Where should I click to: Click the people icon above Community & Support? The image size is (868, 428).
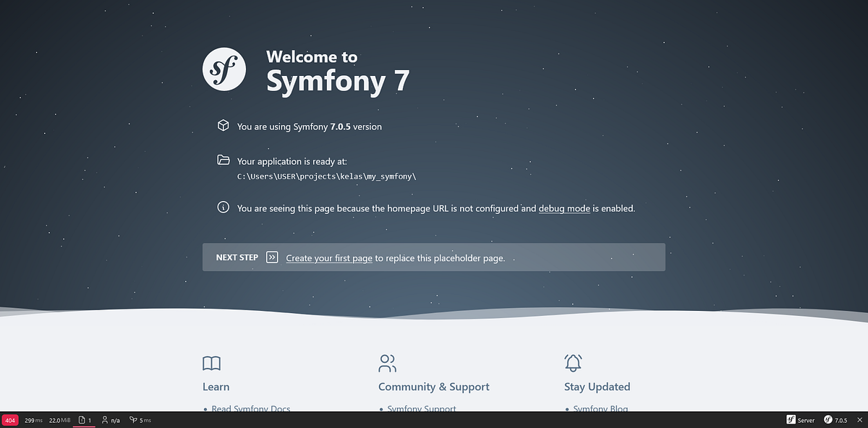[387, 363]
